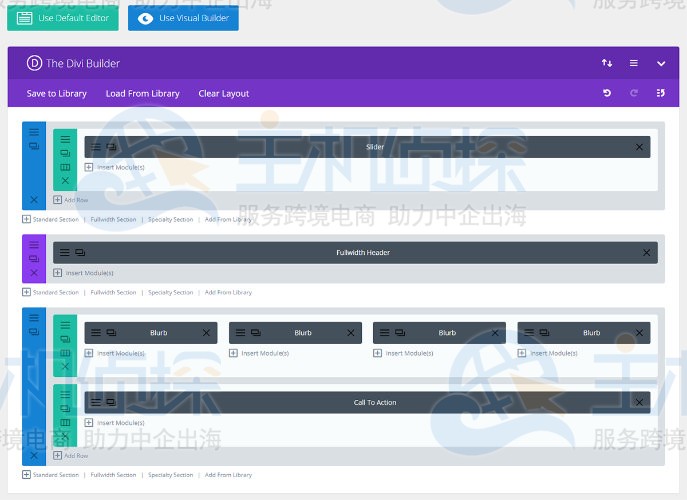Duplicate the Fullwidth Header module

pos(80,252)
